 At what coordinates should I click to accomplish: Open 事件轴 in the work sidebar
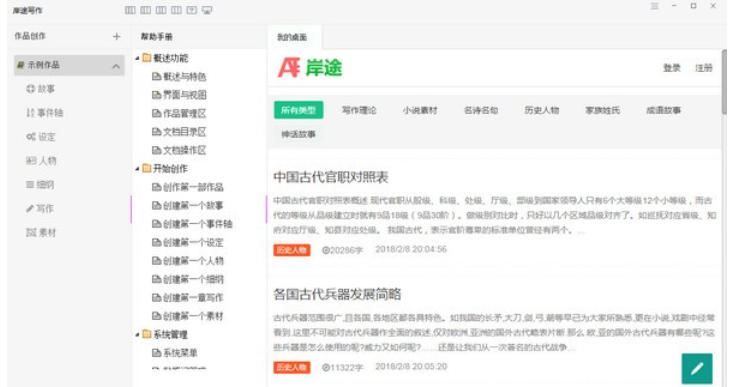(45, 113)
